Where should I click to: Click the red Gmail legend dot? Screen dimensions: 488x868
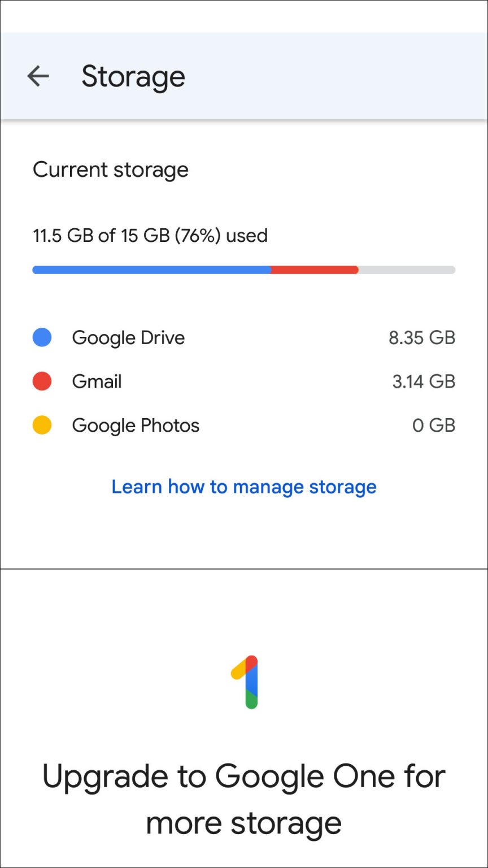click(x=41, y=381)
